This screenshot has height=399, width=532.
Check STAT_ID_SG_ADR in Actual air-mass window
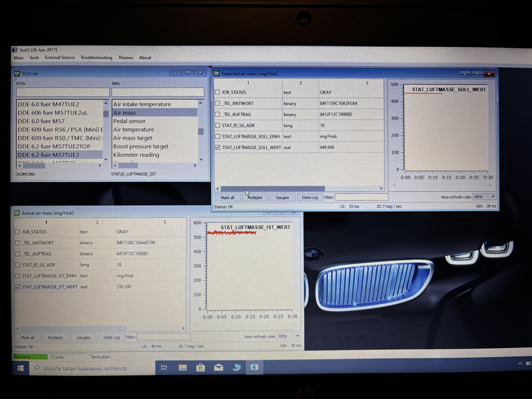[17, 265]
